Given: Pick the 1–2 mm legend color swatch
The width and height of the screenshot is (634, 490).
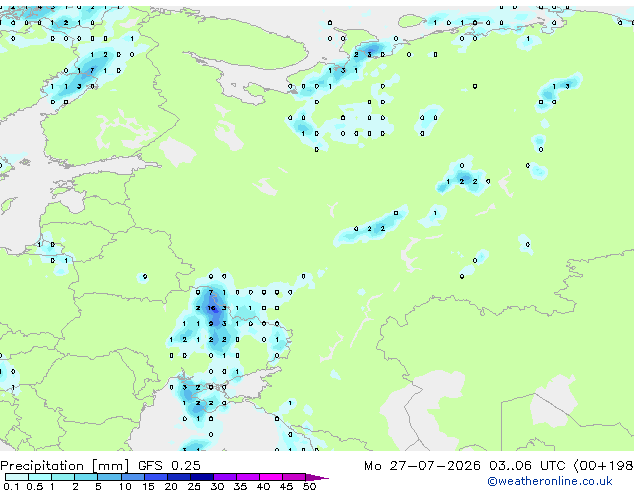Looking at the screenshot, I should click(63, 477).
